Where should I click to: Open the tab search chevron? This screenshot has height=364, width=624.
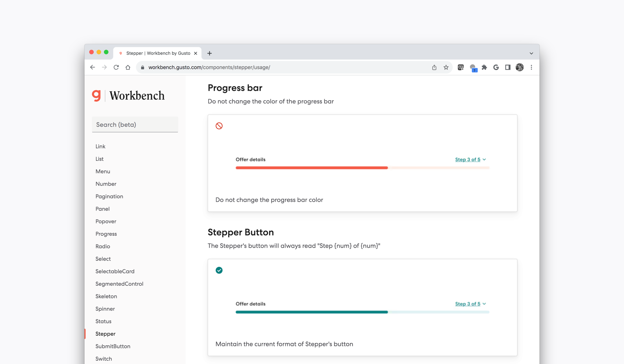tap(531, 53)
